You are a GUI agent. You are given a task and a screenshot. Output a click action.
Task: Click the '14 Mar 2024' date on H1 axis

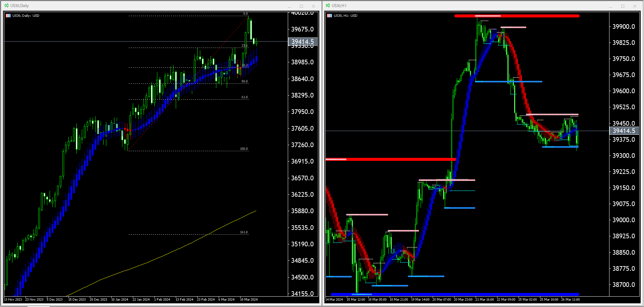334,300
